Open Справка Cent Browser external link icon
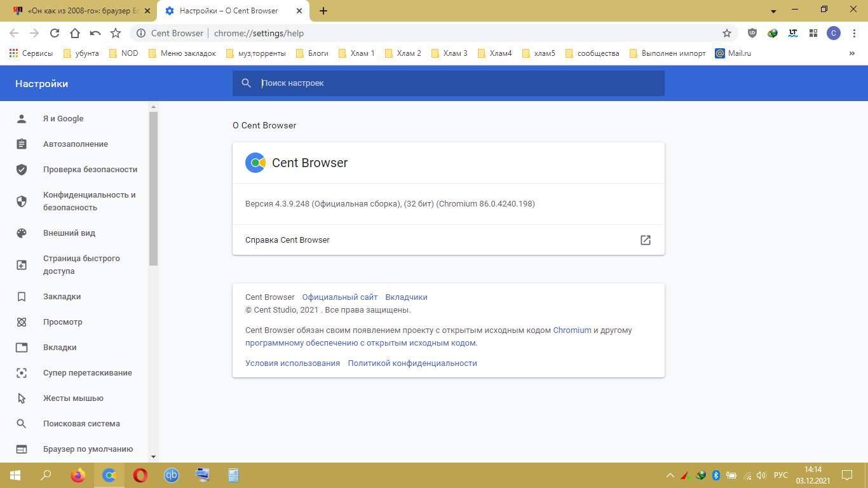 646,240
